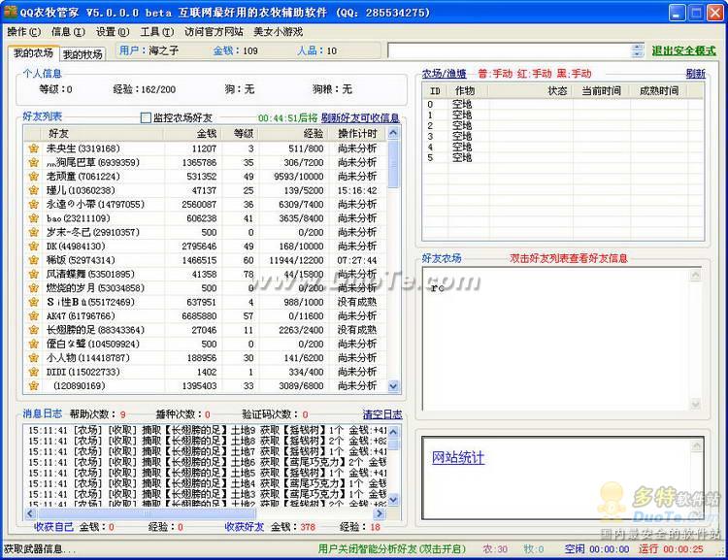Image resolution: width=728 pixels, height=560 pixels.
Task: Click the 当前时间 column header
Action: (602, 90)
